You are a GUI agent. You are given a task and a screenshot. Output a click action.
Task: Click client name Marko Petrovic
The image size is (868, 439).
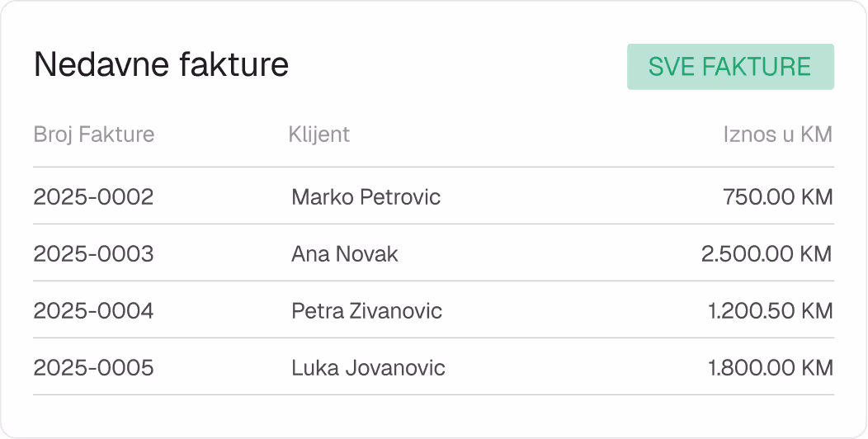point(366,197)
